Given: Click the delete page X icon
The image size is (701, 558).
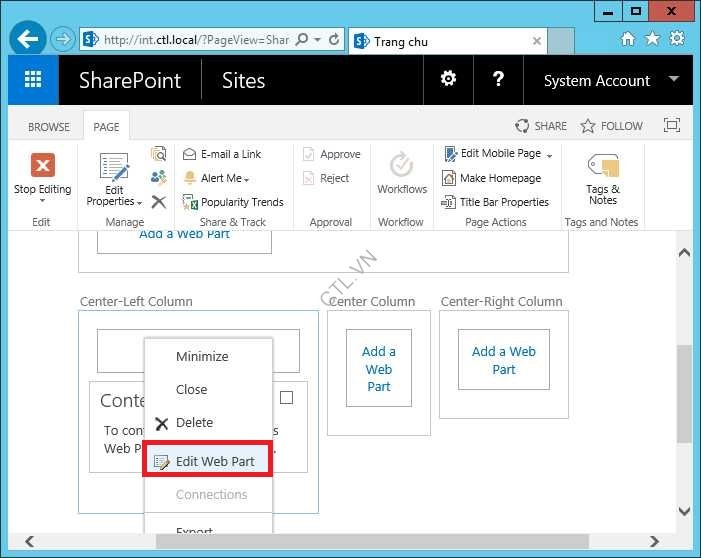Looking at the screenshot, I should pos(158,202).
